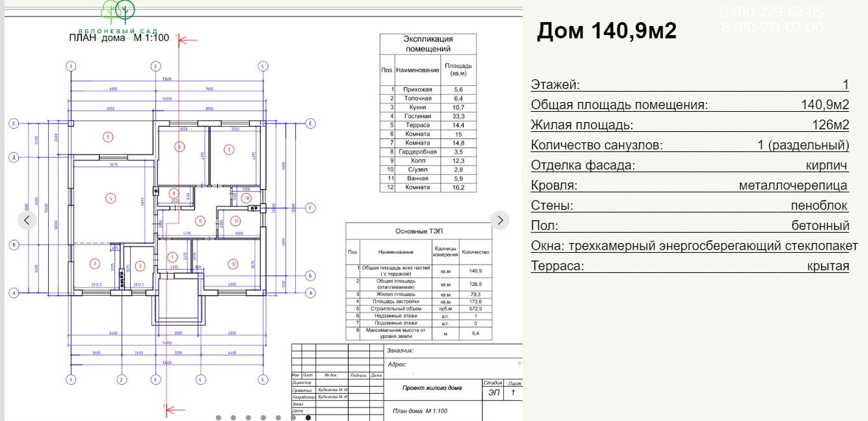Select the third carousel pagination dot
868x421 pixels.
click(x=248, y=418)
